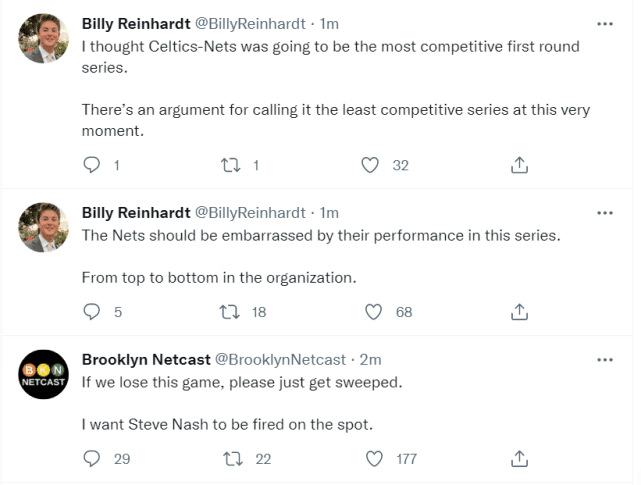The width and height of the screenshot is (641, 485).
Task: Open more options on second Billy Reinhardt tweet
Action: [x=605, y=213]
